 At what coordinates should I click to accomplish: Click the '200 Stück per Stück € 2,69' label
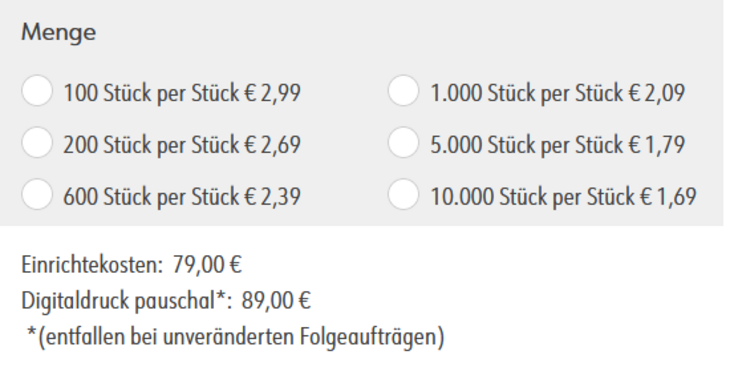pos(182,145)
